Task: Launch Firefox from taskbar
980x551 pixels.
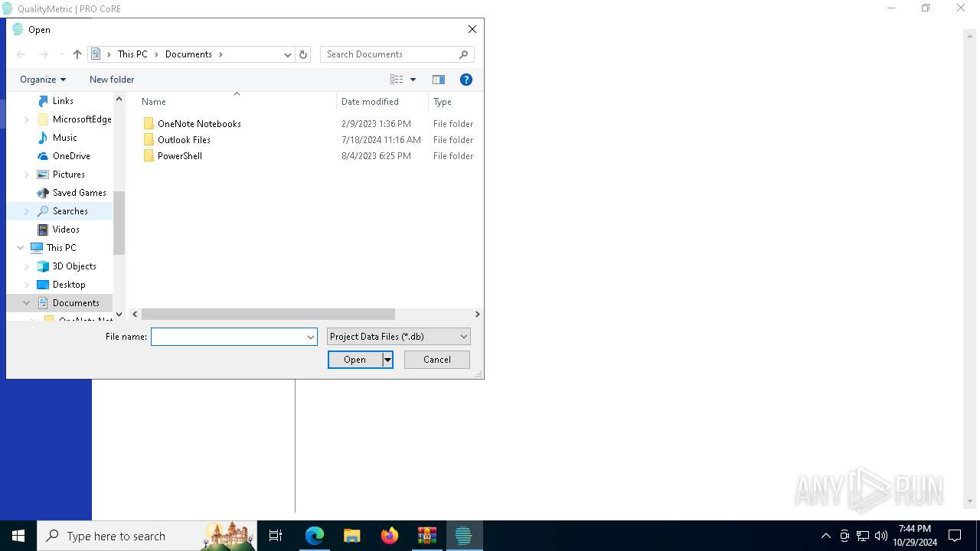Action: [x=390, y=536]
